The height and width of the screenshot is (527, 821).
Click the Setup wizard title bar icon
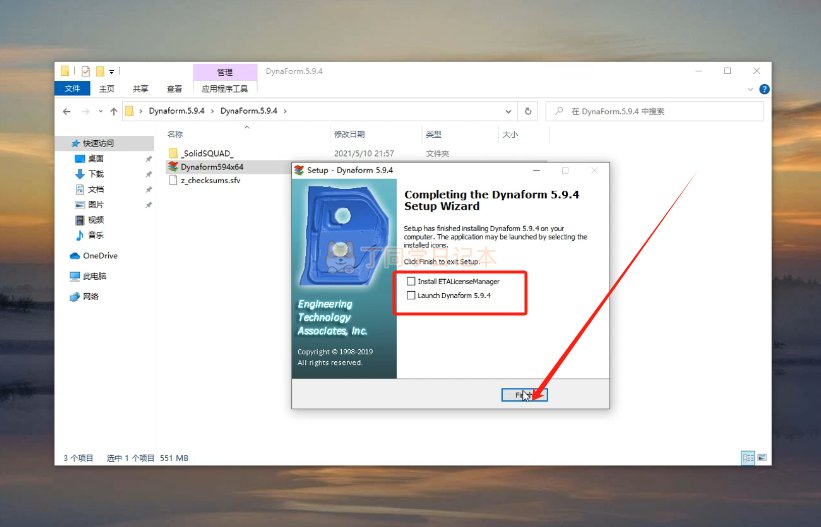(299, 170)
